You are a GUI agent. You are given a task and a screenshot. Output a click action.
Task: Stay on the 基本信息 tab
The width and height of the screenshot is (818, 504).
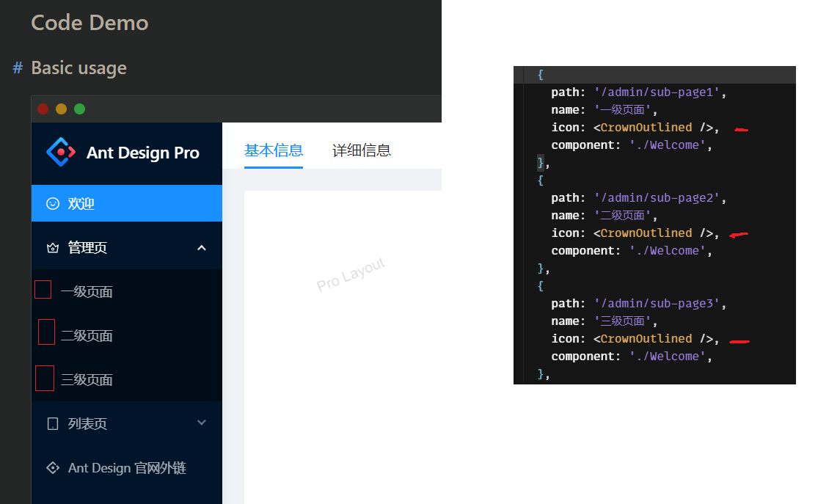coord(274,150)
